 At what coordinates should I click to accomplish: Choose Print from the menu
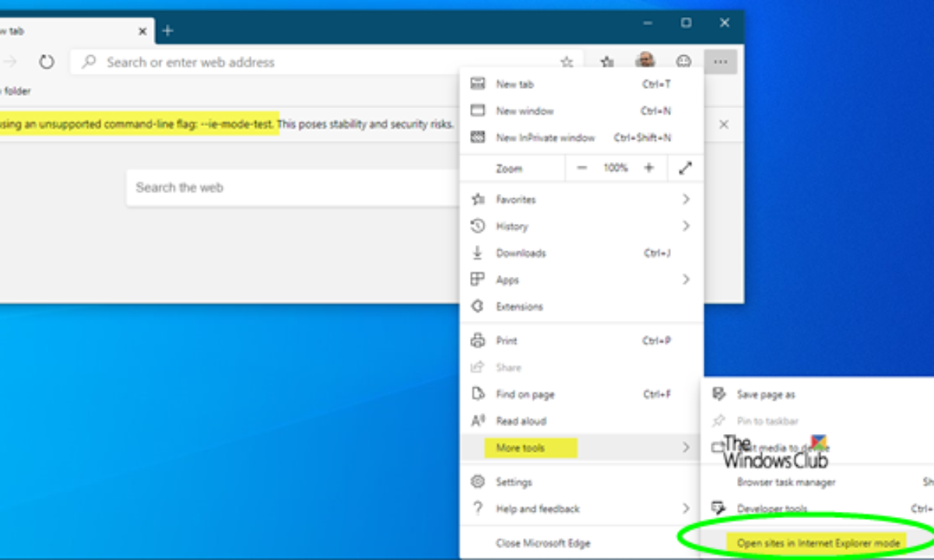[582, 341]
